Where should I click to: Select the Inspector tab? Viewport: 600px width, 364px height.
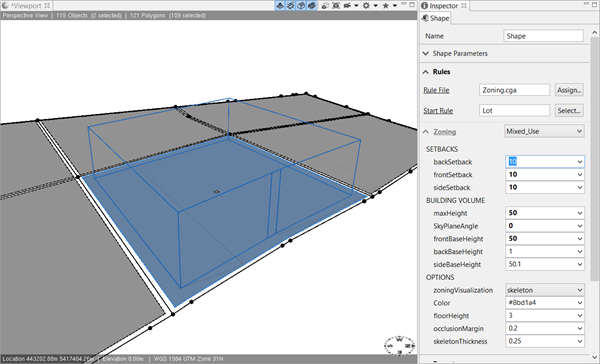[443, 5]
